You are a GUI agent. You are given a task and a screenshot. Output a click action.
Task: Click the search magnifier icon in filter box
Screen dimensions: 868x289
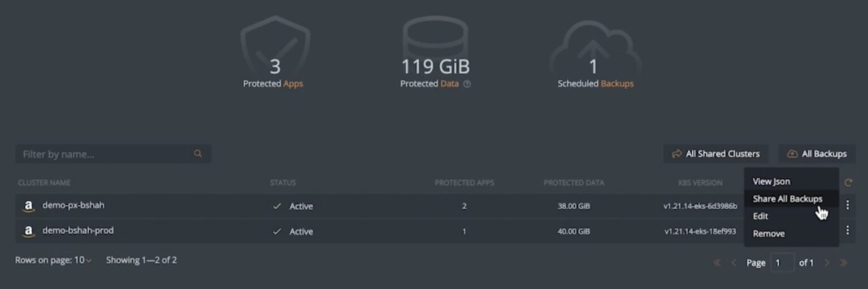pyautogui.click(x=198, y=154)
